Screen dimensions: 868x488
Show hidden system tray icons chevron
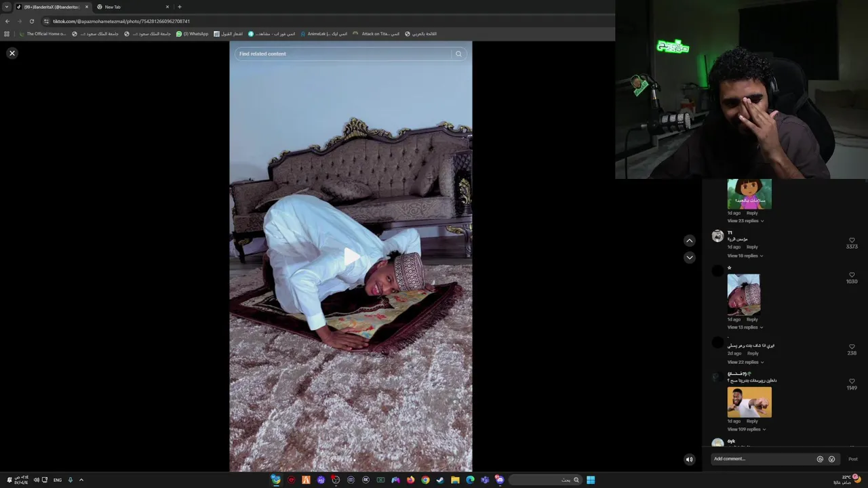(81, 480)
